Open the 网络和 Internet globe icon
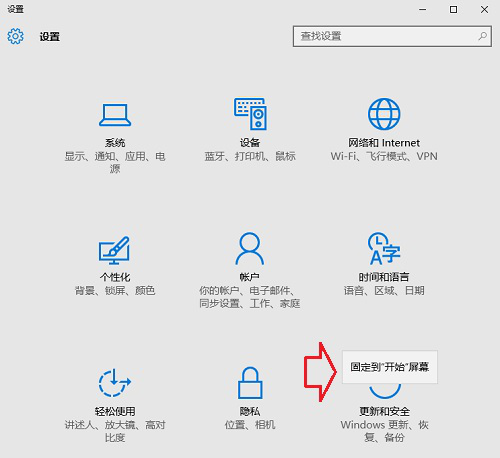The width and height of the screenshot is (500, 458). (x=384, y=114)
